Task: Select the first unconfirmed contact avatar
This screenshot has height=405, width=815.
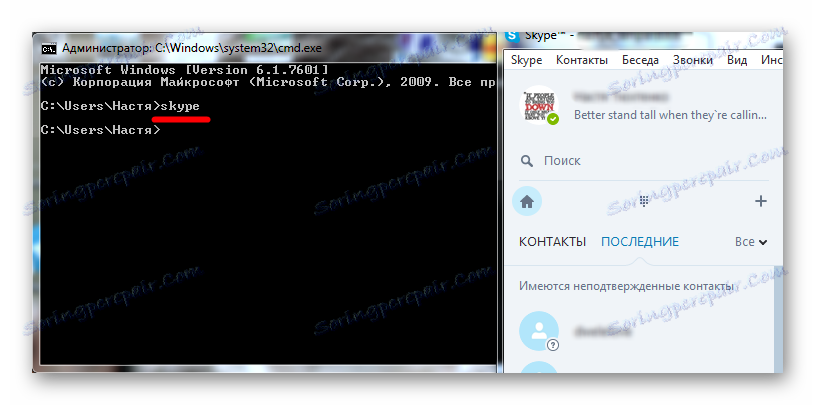Action: pos(539,331)
